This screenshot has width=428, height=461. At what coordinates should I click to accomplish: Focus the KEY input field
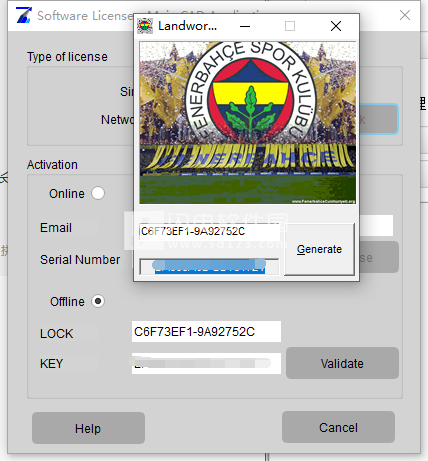tap(206, 363)
